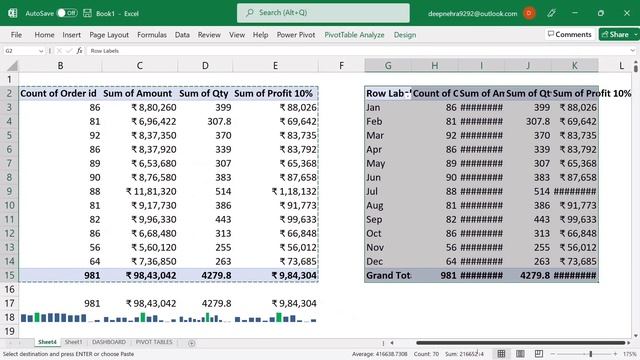The width and height of the screenshot is (640, 360).
Task: Select column L header
Action: click(621, 66)
